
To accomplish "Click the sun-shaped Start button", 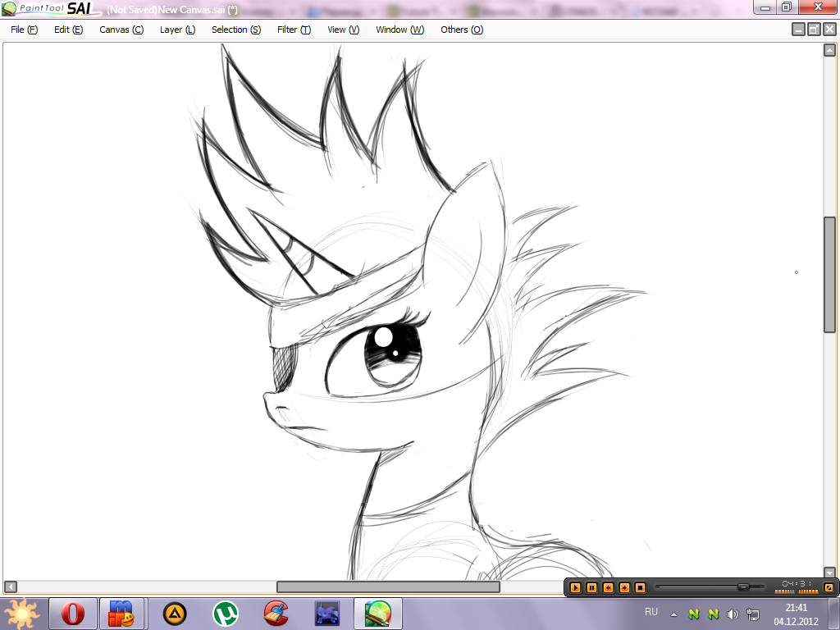I will (21, 614).
